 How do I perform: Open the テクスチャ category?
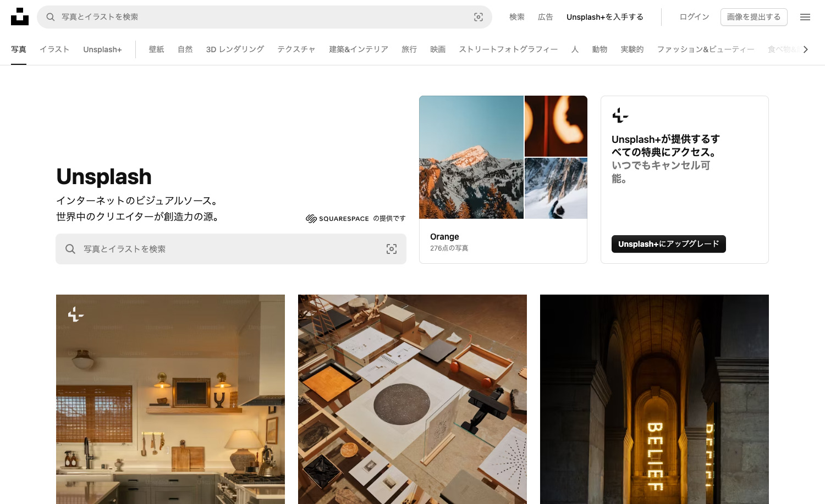(x=296, y=49)
